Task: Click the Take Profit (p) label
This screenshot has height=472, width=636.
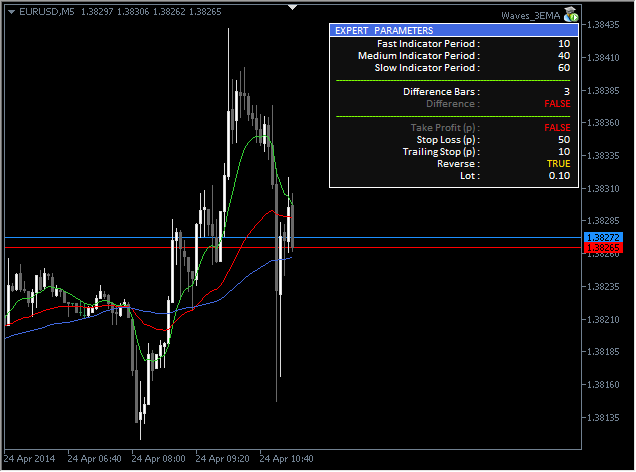Action: [445, 128]
